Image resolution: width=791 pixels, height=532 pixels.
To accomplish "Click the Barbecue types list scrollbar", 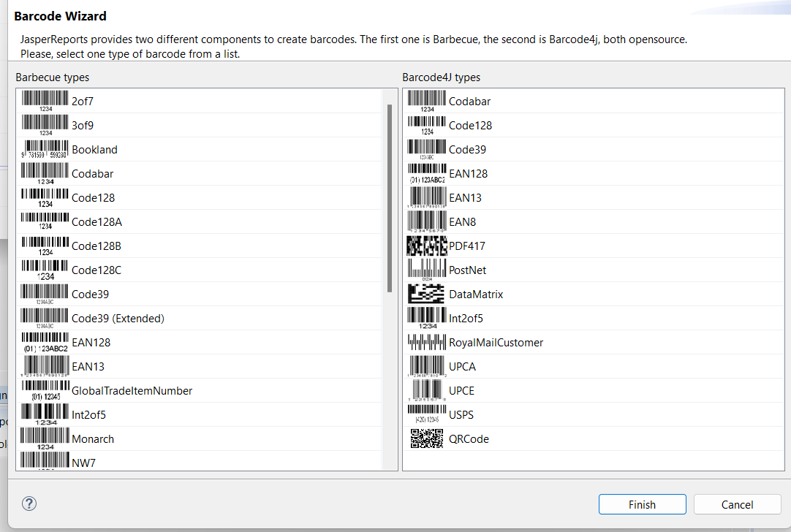I will tap(390, 197).
